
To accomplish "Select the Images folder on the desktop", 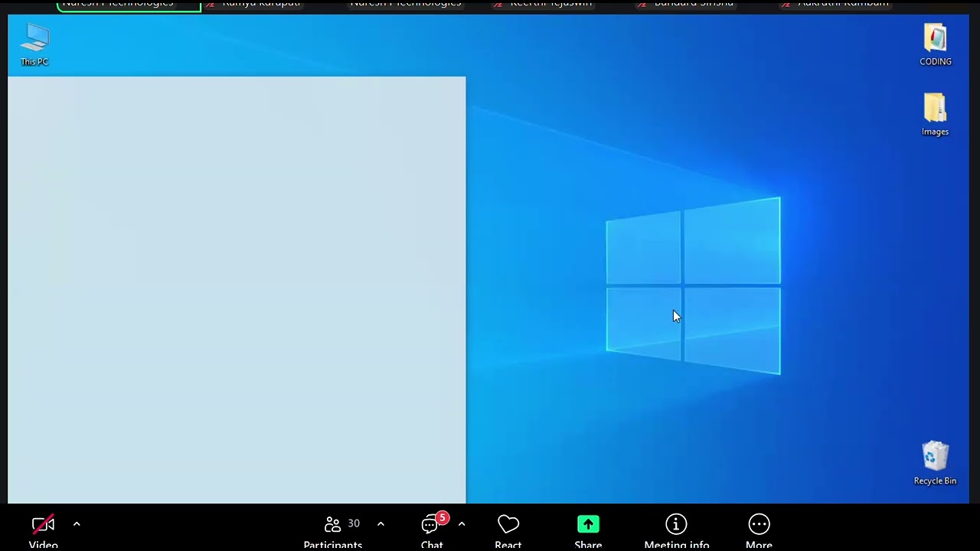I will point(935,115).
